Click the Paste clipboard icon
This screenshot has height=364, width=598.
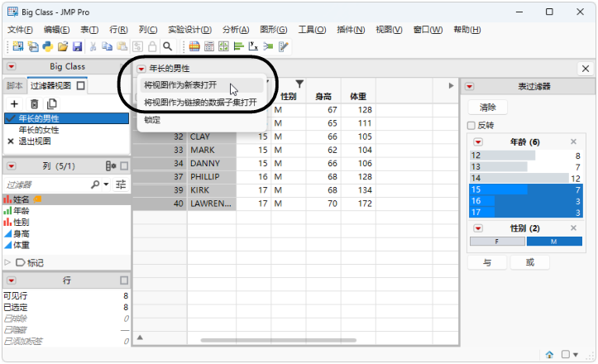[122, 46]
